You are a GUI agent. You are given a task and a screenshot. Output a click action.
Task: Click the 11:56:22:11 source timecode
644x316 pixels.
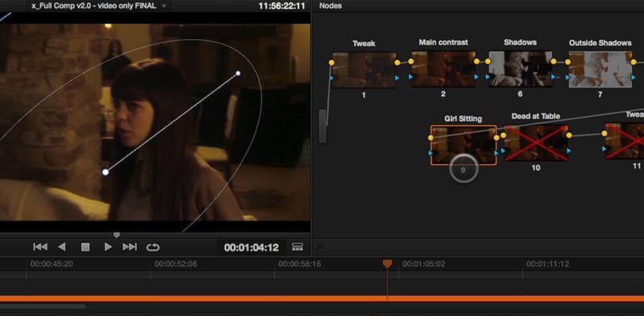click(282, 6)
